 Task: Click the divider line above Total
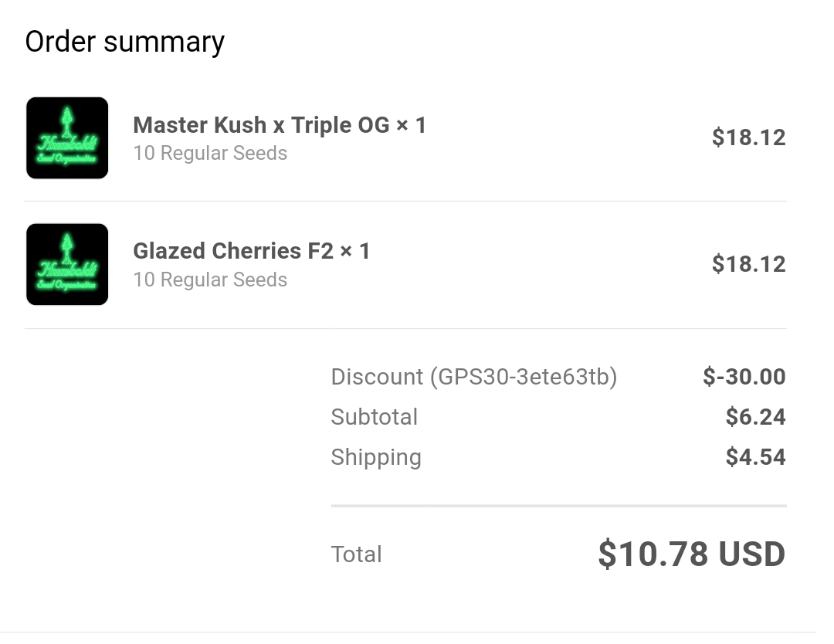tap(558, 506)
